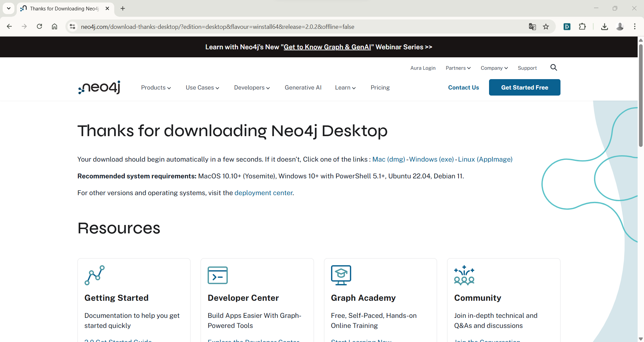The height and width of the screenshot is (342, 644).
Task: Click the Getting Started card title
Action: [116, 298]
